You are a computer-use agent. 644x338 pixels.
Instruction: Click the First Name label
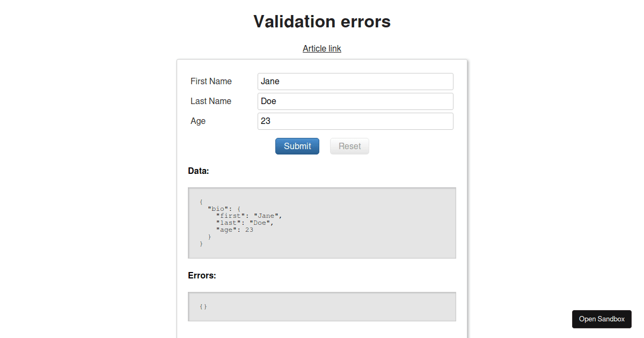(x=210, y=81)
